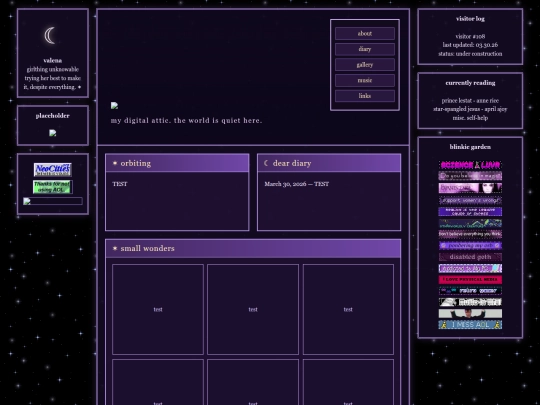Click the tagline 'my digital attic. the world is quiet here.'
This screenshot has width=540, height=405.
[186, 121]
